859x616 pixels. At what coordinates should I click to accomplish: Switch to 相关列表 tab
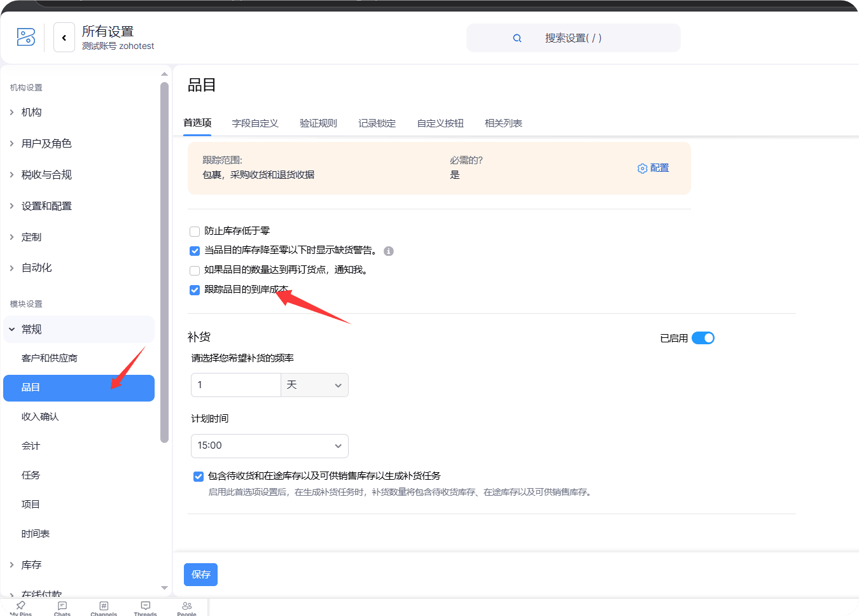(503, 123)
